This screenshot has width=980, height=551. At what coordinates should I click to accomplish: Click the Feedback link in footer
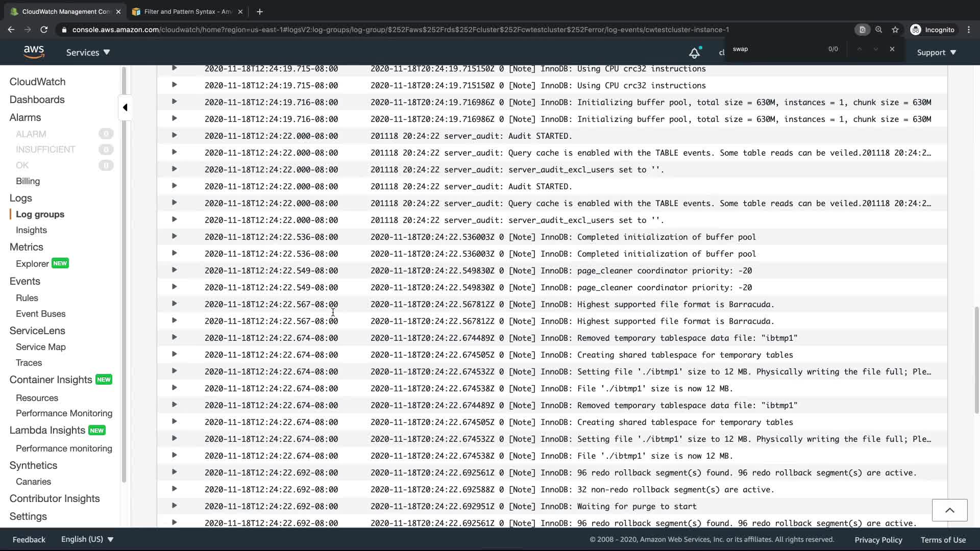coord(29,539)
